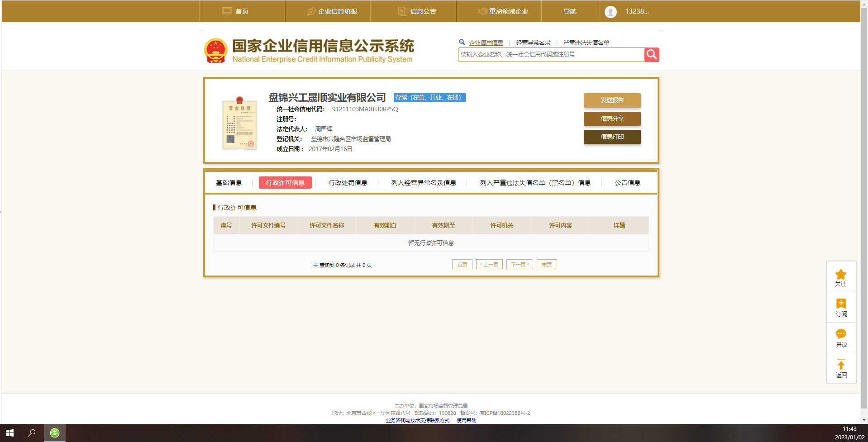
Task: Click the 下一页 pagination button
Action: pyautogui.click(x=520, y=265)
